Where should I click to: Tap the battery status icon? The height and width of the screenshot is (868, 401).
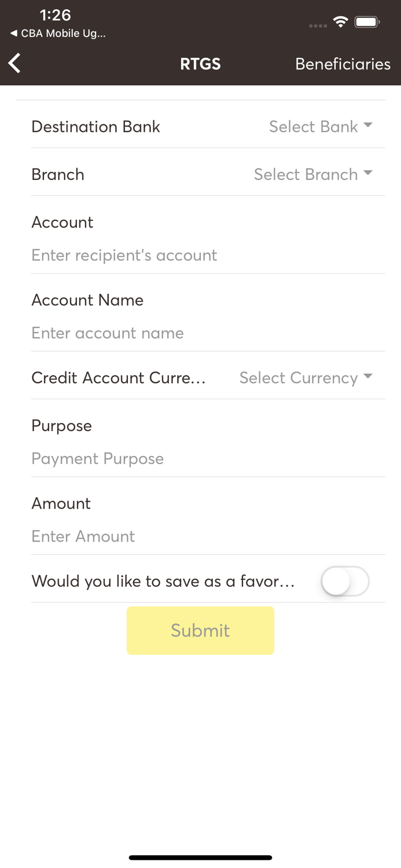point(367,23)
